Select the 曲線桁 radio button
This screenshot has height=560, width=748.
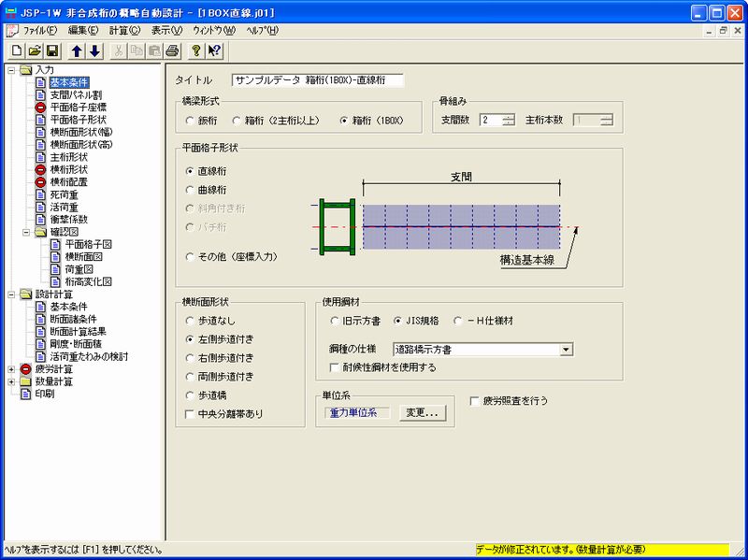point(191,192)
